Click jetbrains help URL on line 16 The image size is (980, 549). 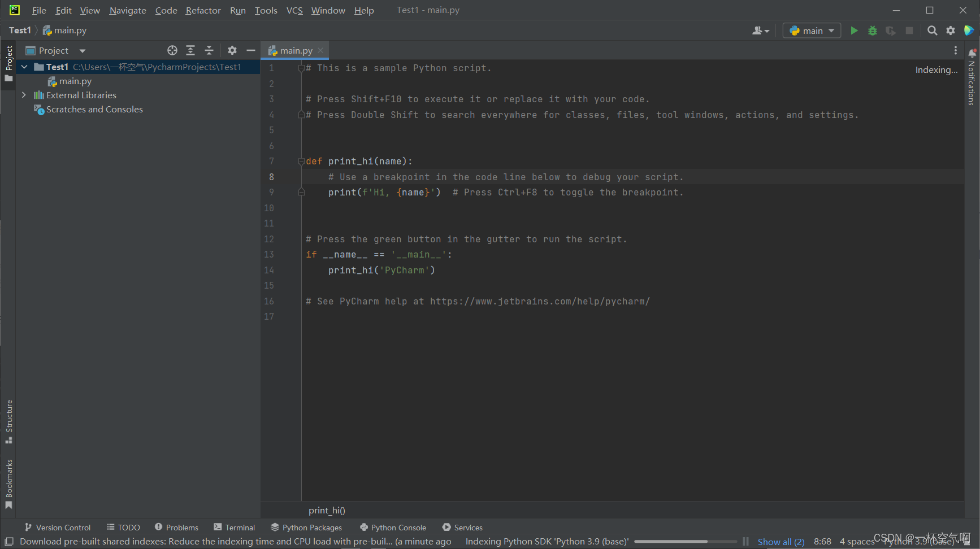[540, 302]
